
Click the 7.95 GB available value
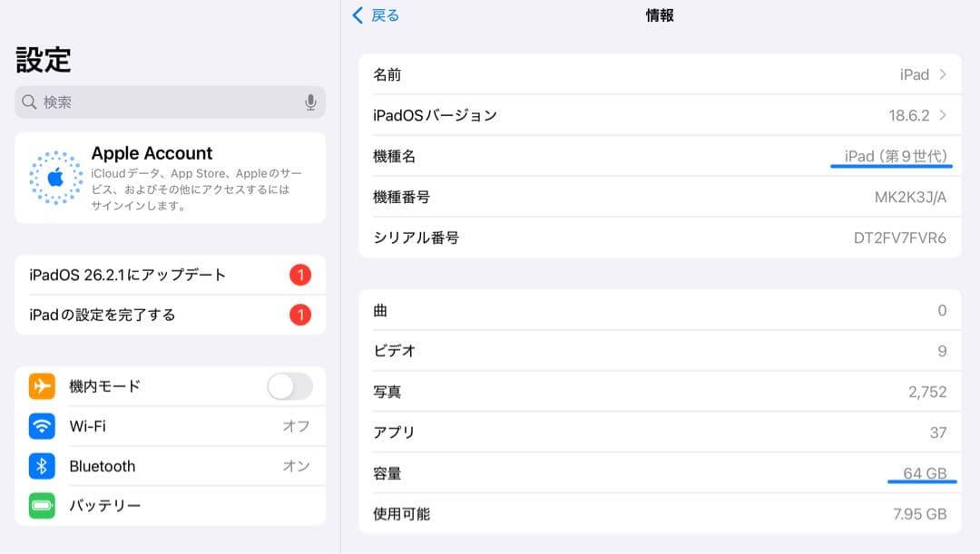click(x=919, y=514)
